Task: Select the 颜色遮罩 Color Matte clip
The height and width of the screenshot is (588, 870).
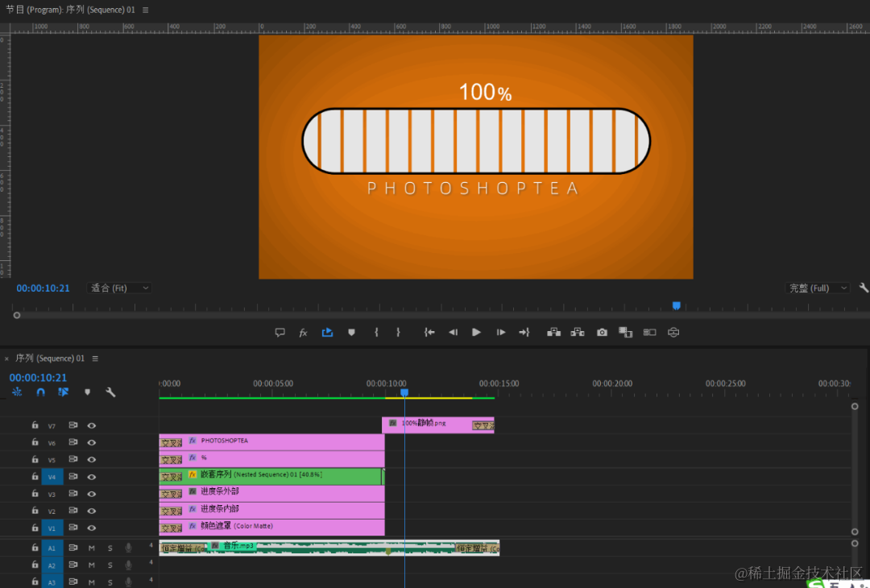Action: (x=272, y=527)
